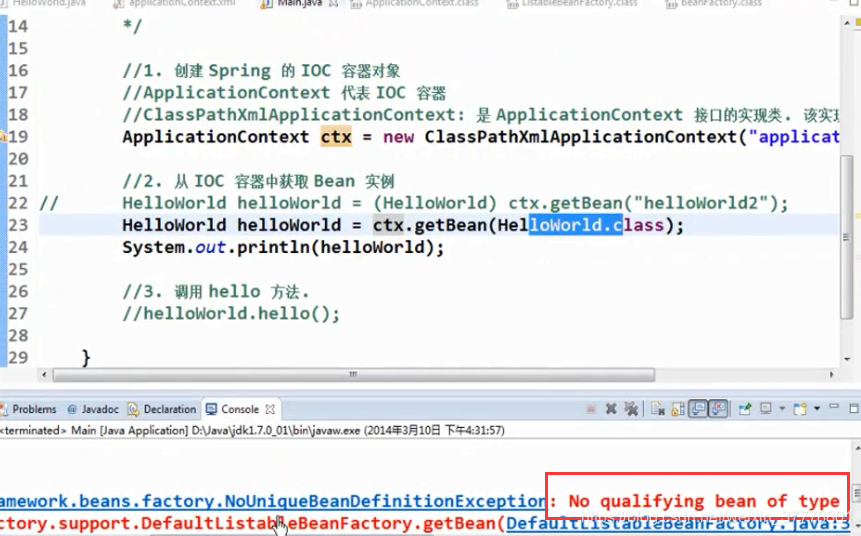861x536 pixels.
Task: Click the editor horizontal scrollbar thumb
Action: tap(354, 375)
